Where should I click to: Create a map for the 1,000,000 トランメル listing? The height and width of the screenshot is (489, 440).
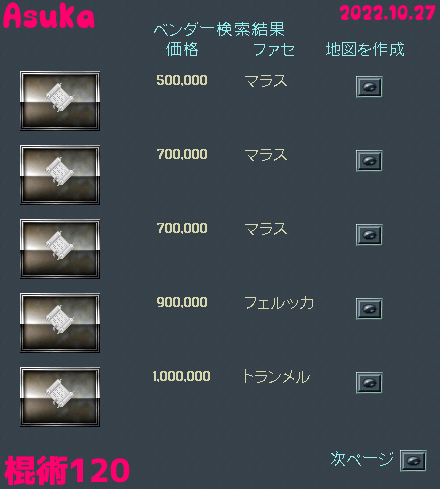coord(369,383)
